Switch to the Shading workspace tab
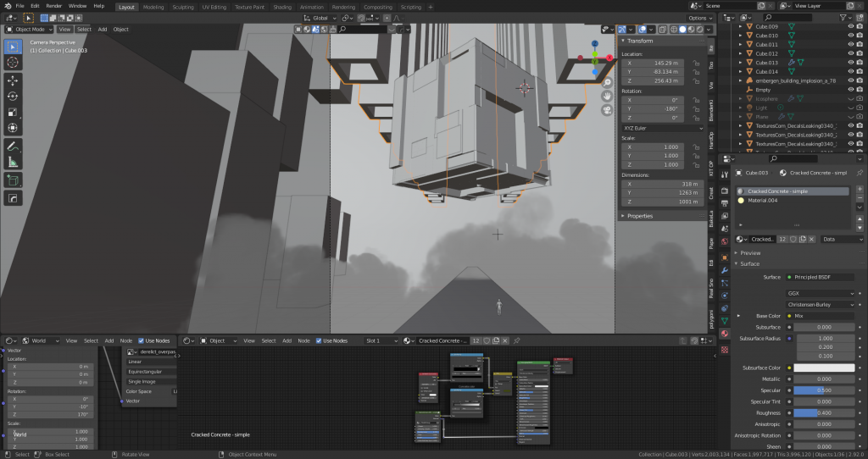This screenshot has height=459, width=868. (x=281, y=7)
